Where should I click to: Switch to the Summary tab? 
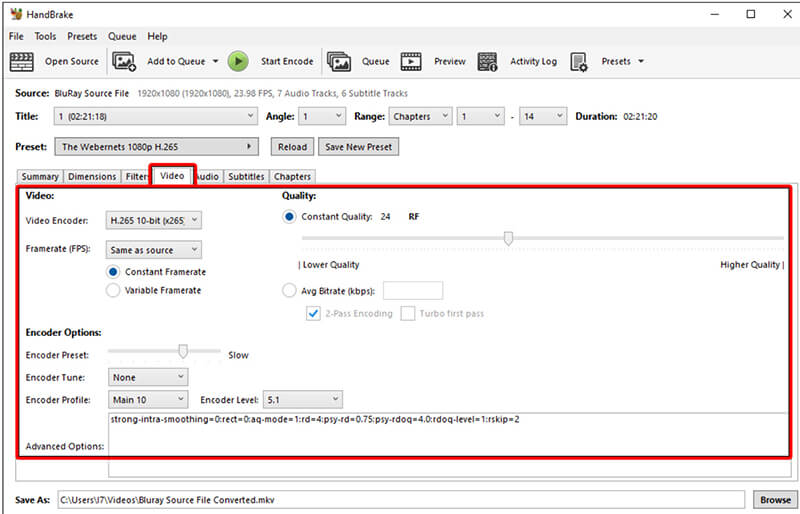point(40,177)
